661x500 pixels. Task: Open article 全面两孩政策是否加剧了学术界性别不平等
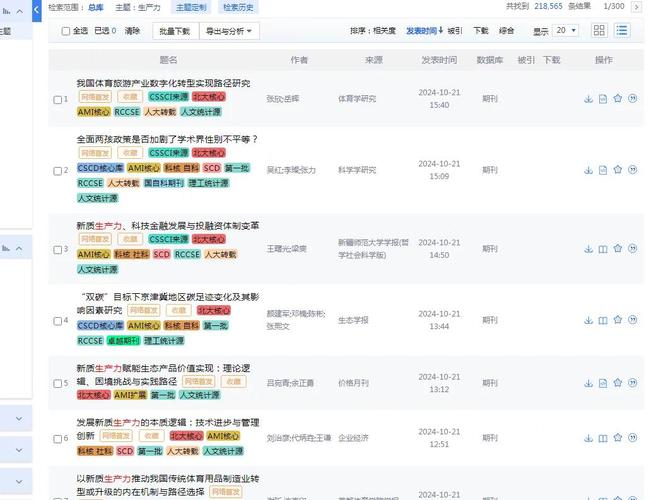(x=167, y=139)
